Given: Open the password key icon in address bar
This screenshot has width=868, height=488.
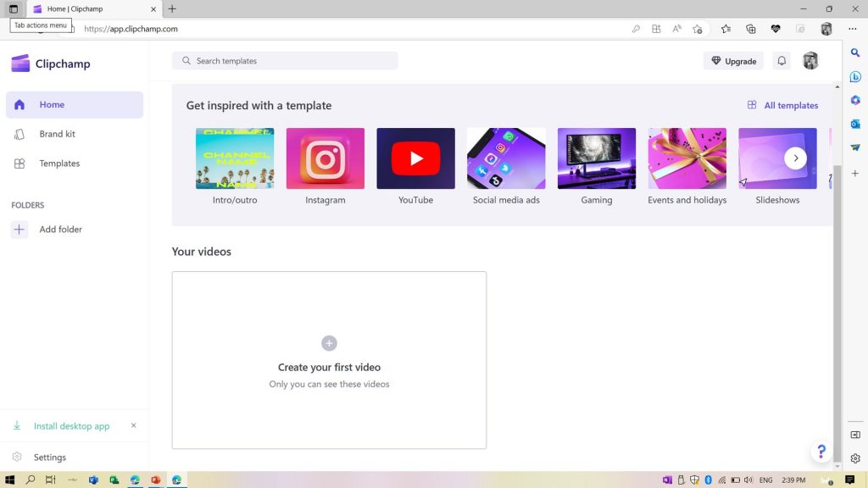Looking at the screenshot, I should pos(636,29).
